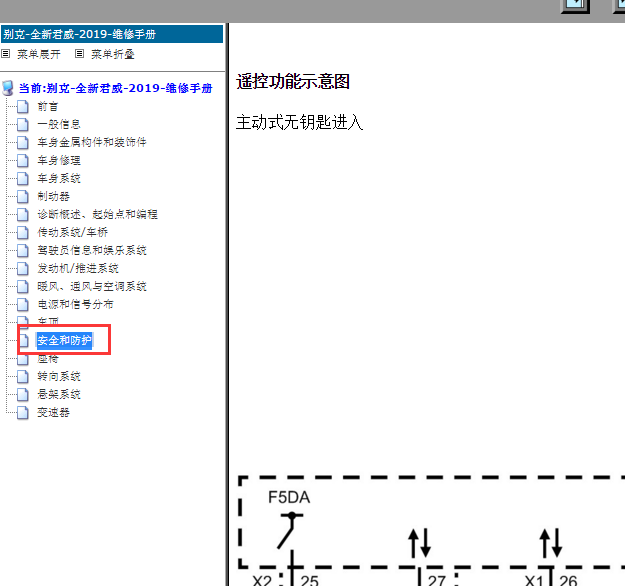
Task: Click the 车身系统 page icon
Action: click(x=23, y=178)
